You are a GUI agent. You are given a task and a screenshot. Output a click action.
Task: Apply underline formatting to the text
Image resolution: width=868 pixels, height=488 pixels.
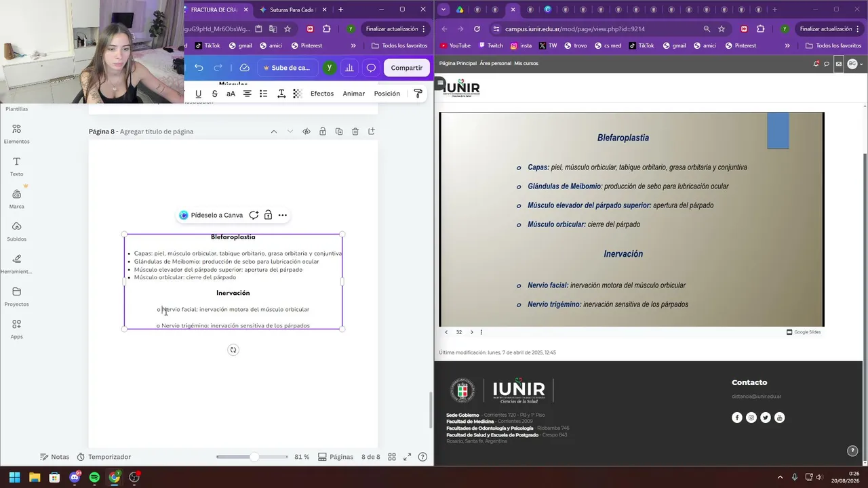pos(198,94)
